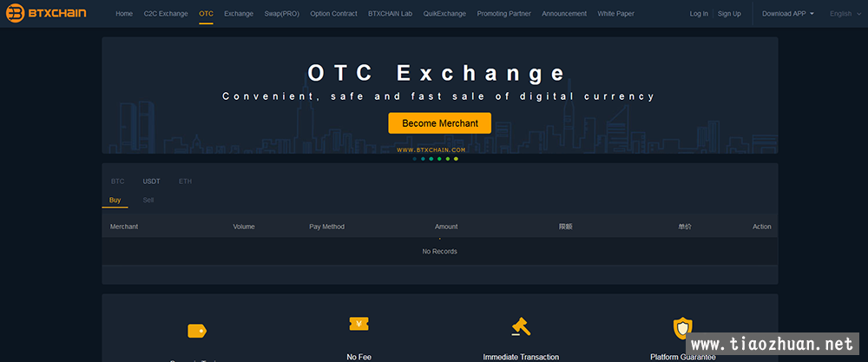Screen dimensions: 868x362
Task: Select the last yellow carousel dot
Action: (457, 159)
